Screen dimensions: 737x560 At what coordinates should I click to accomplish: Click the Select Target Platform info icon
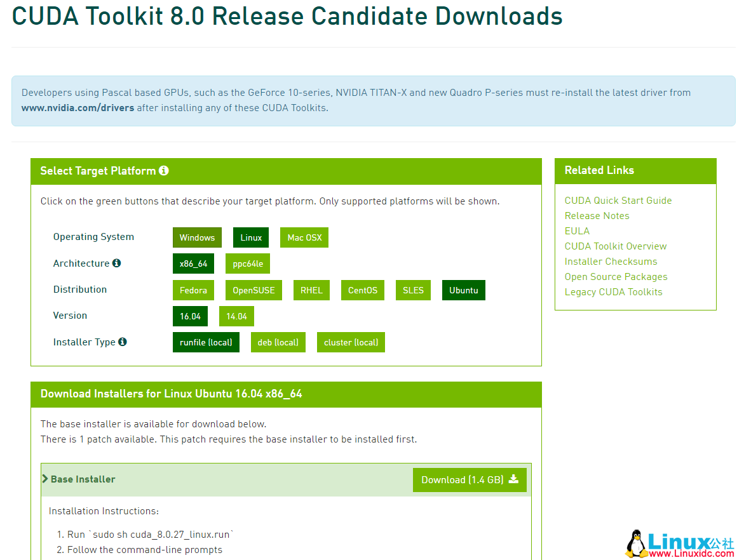pyautogui.click(x=163, y=171)
